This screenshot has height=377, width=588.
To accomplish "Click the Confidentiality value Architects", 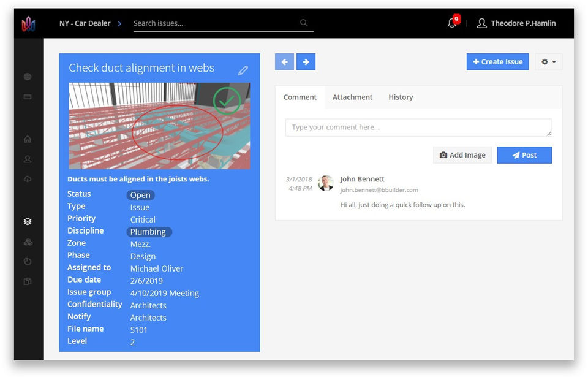I will [148, 306].
